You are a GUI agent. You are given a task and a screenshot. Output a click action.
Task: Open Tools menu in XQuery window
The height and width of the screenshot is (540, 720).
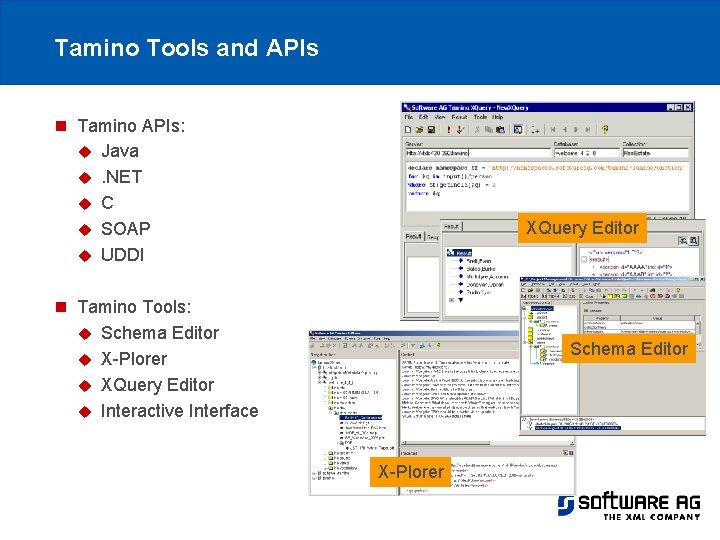[480, 117]
